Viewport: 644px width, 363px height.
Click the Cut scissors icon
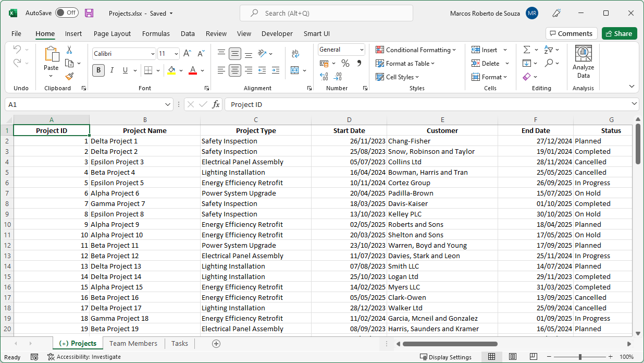tap(69, 50)
